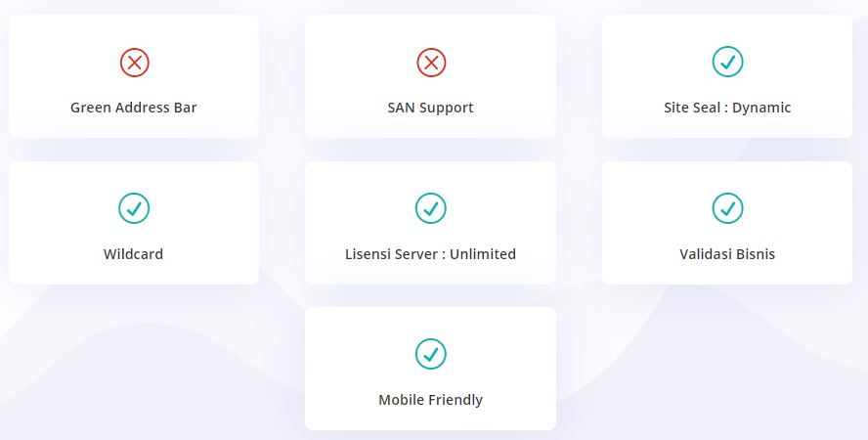Viewport: 868px width, 440px height.
Task: Click the "Lisensi Server : Unlimited" text
Action: [x=431, y=254]
